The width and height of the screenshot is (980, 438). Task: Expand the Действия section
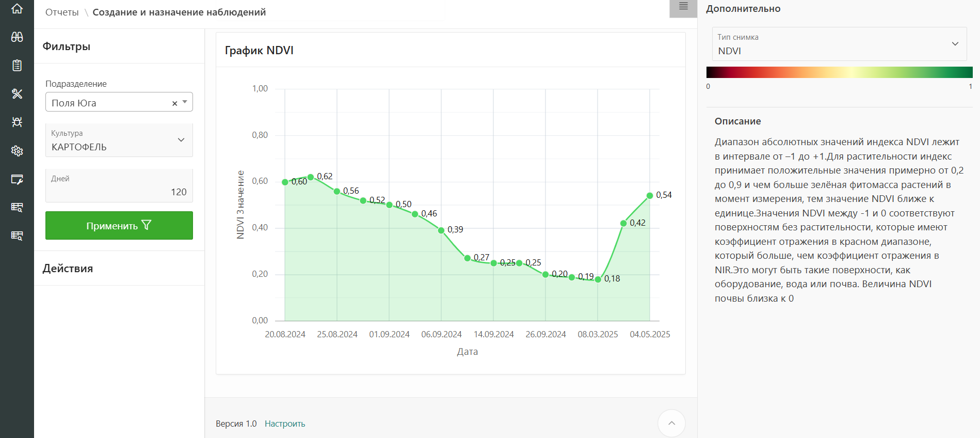point(68,269)
